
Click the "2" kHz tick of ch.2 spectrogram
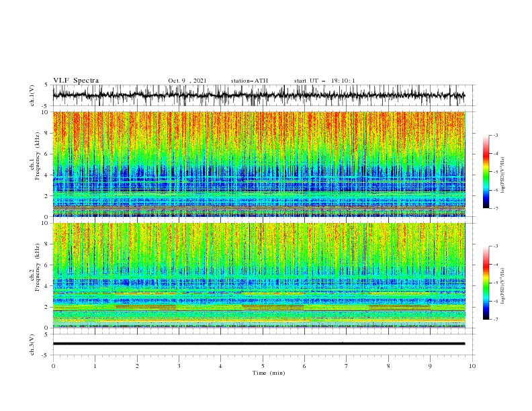tap(47, 307)
